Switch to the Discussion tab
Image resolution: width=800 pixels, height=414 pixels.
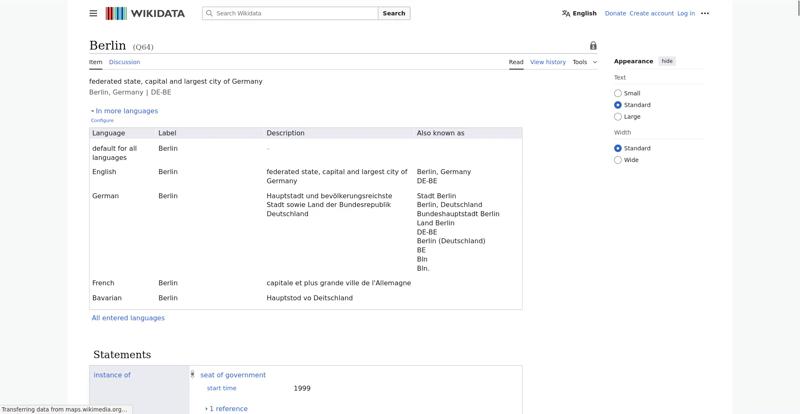point(124,62)
